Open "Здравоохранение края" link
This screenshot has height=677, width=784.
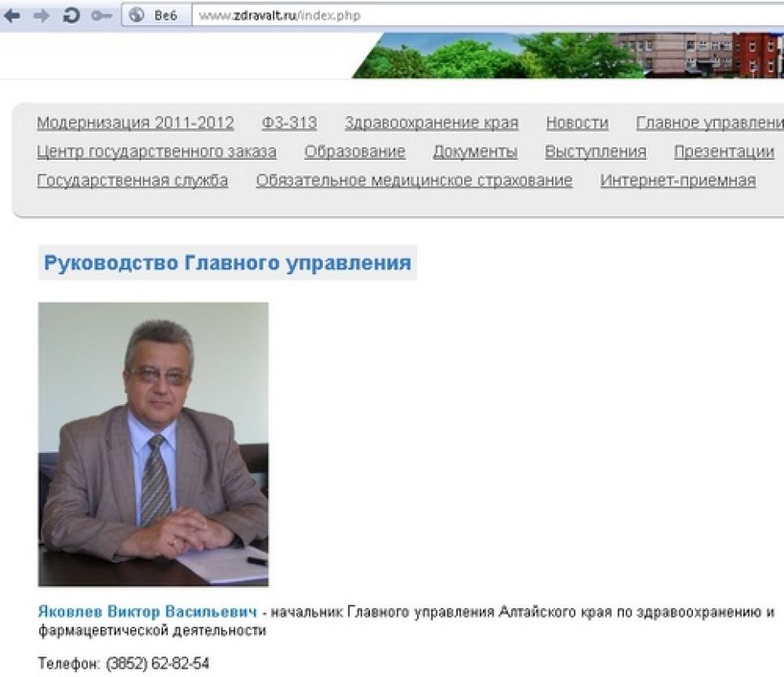[432, 123]
